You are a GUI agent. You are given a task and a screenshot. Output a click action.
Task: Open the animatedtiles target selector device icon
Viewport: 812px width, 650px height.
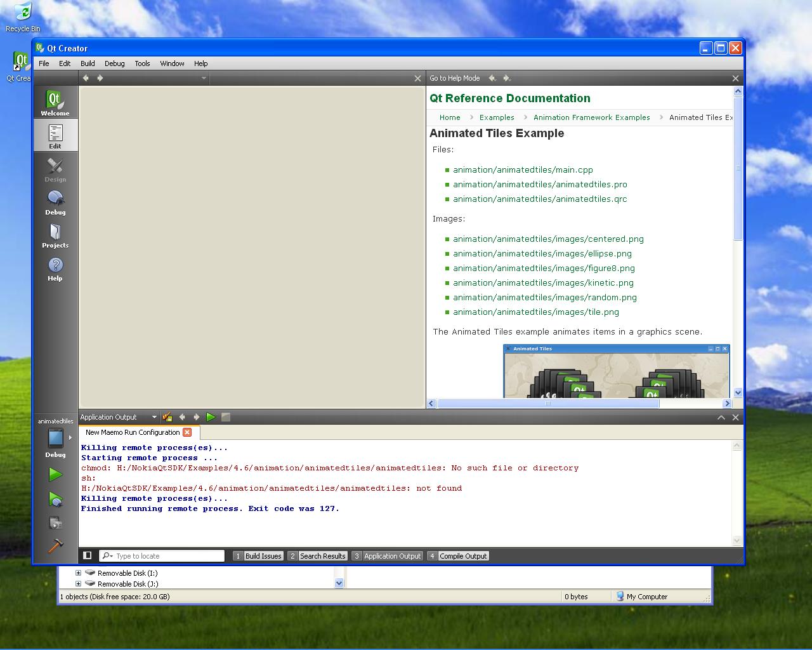pyautogui.click(x=55, y=438)
